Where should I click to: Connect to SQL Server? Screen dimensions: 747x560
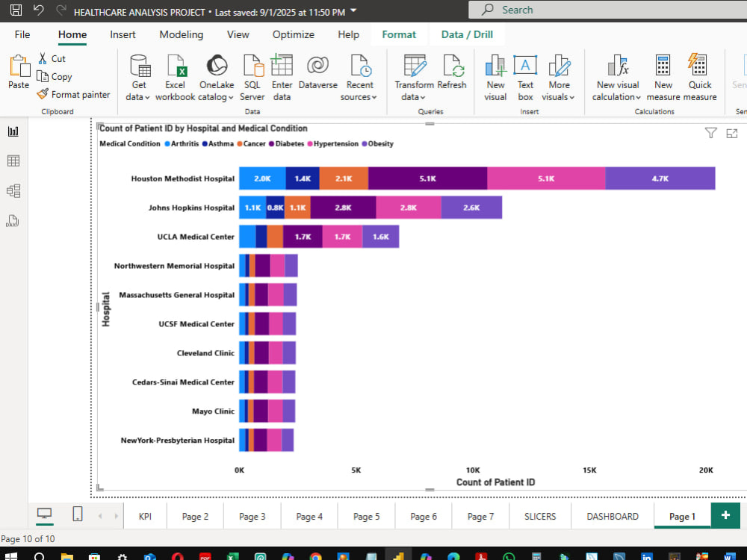tap(252, 78)
